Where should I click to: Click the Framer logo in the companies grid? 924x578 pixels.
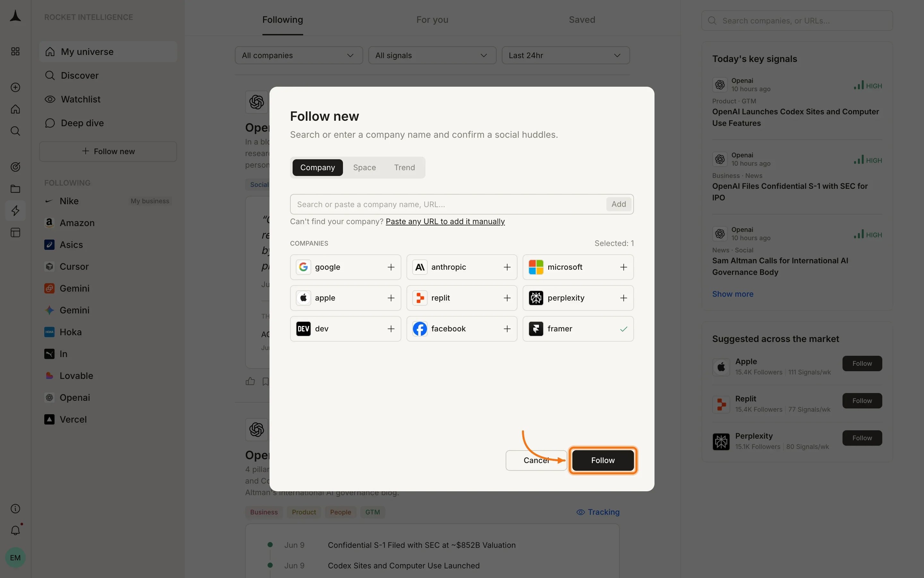point(536,329)
